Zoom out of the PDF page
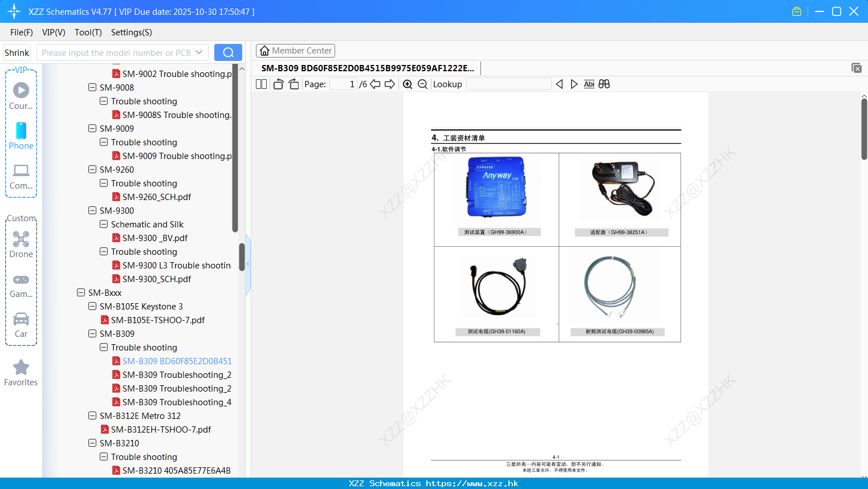The height and width of the screenshot is (489, 868). pos(422,84)
